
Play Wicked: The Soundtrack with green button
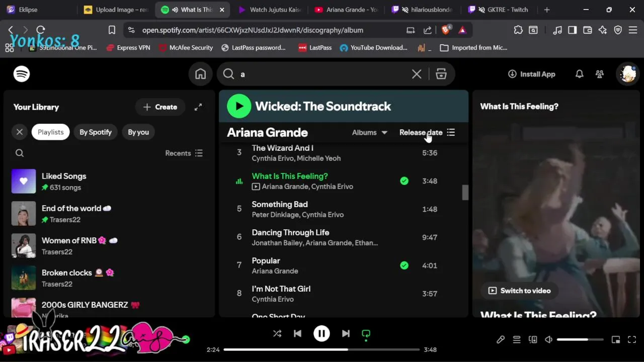239,106
